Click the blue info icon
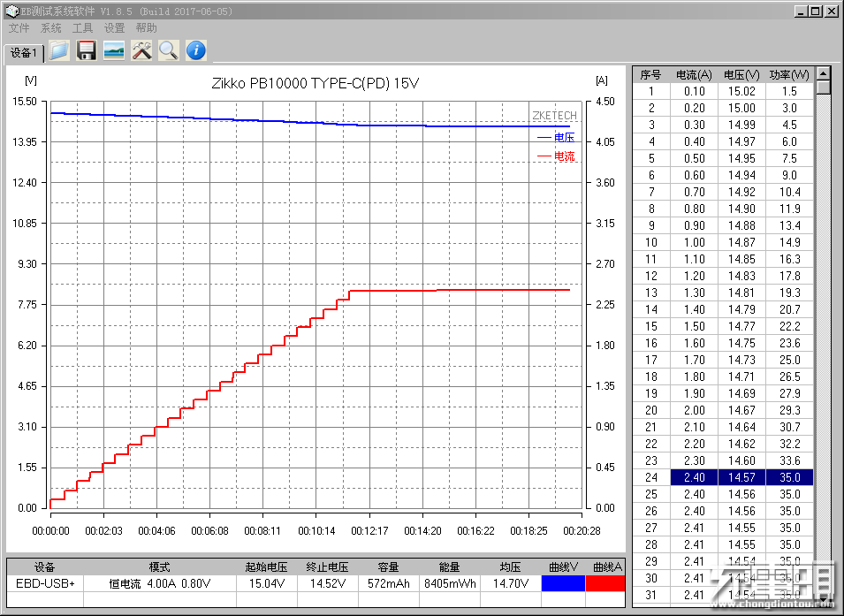Screen dimensions: 844x616 pos(195,50)
